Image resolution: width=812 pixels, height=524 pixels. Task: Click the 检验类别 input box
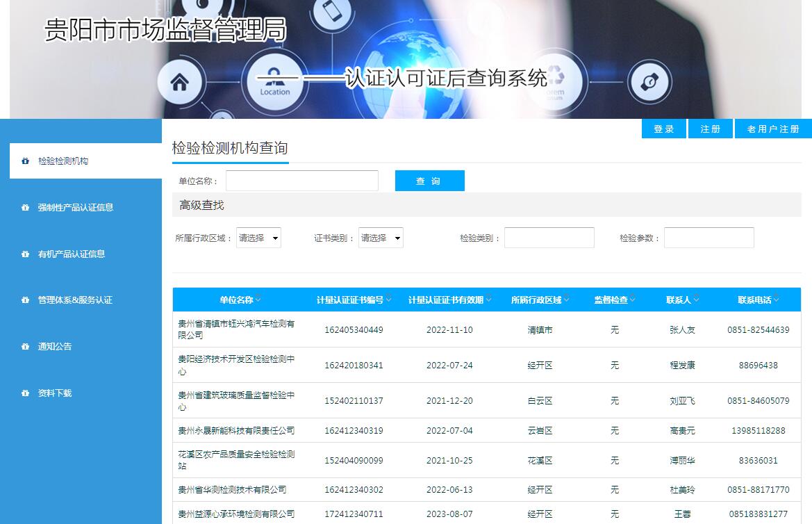[549, 238]
